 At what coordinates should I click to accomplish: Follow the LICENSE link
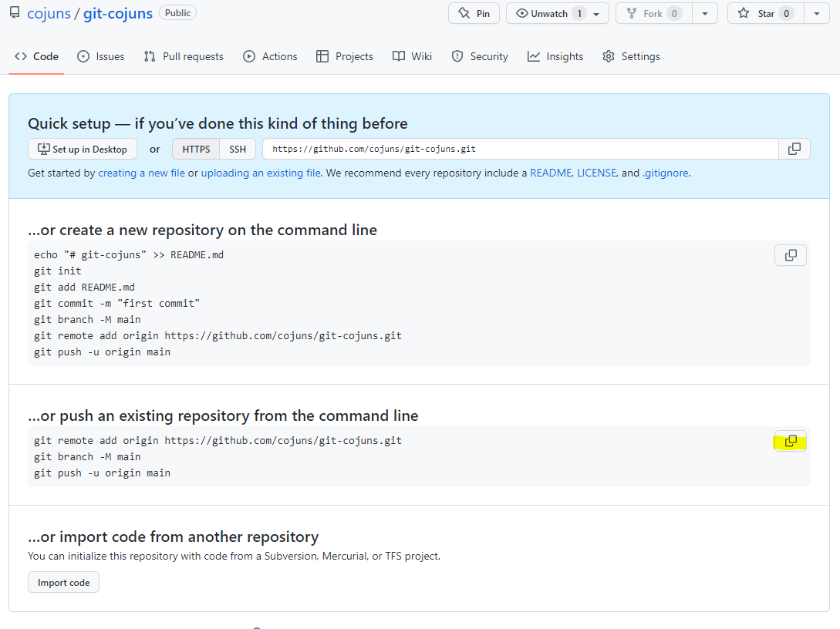click(x=597, y=173)
